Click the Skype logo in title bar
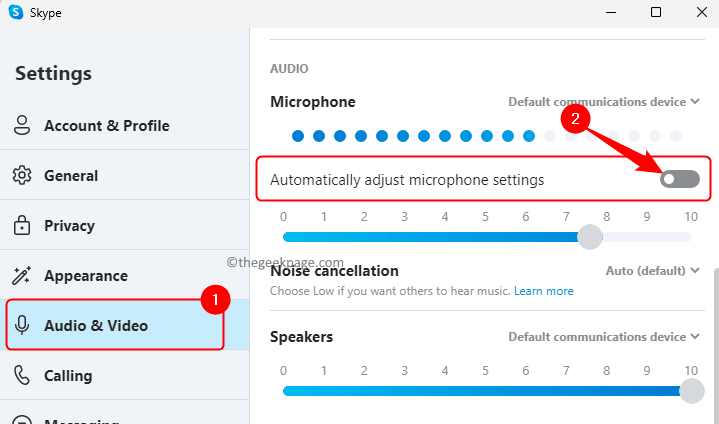The width and height of the screenshot is (719, 424). (16, 13)
